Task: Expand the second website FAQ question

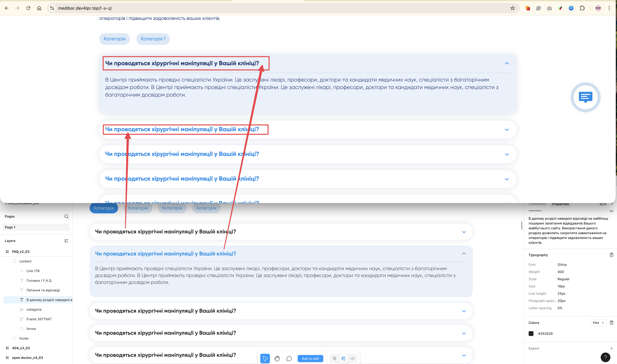Action: [x=507, y=130]
